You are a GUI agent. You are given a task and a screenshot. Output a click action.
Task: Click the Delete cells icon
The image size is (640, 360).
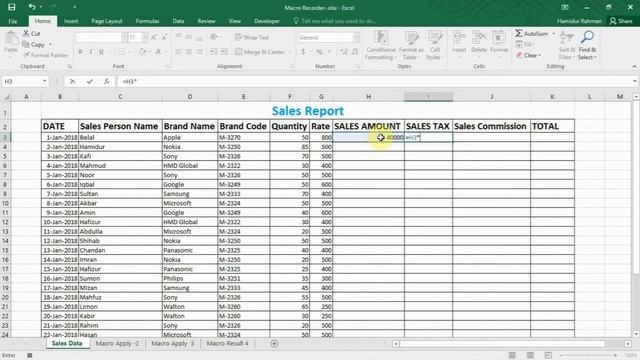(x=479, y=38)
